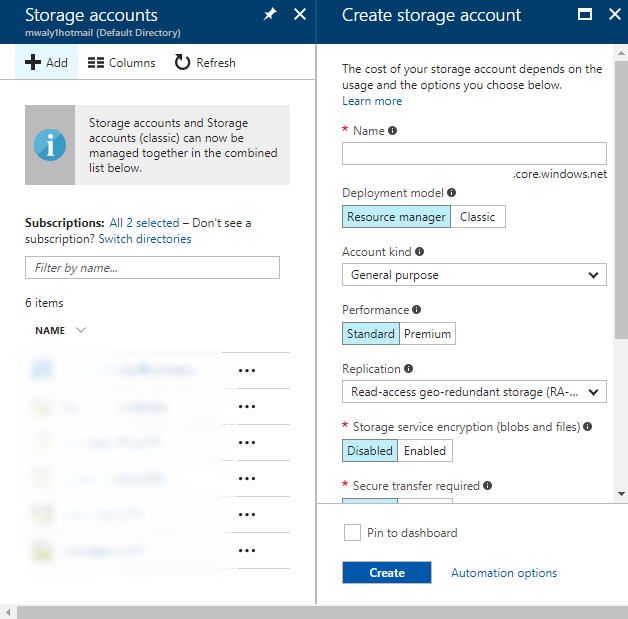The image size is (628, 619).
Task: Open context menu for fourth storage account row
Action: (247, 478)
